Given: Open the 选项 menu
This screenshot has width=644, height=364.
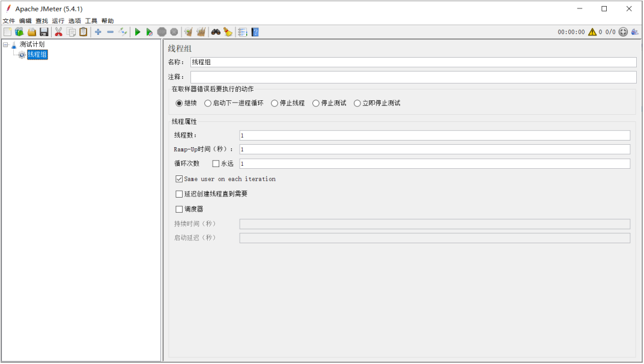Looking at the screenshot, I should [x=74, y=20].
